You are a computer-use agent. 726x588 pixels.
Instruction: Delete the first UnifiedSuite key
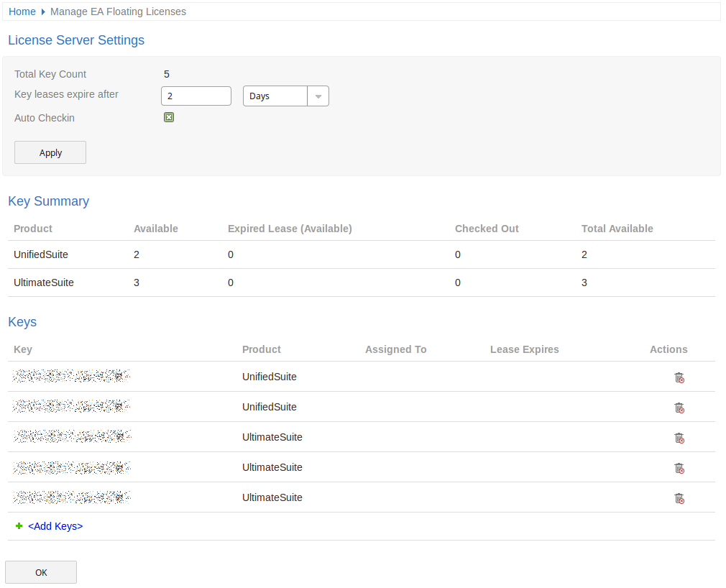[679, 377]
